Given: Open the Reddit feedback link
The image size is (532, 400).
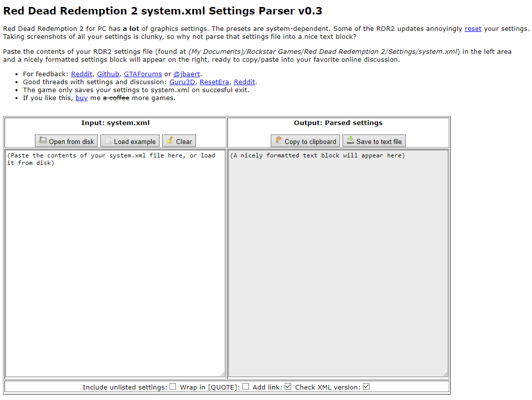Looking at the screenshot, I should (x=81, y=74).
